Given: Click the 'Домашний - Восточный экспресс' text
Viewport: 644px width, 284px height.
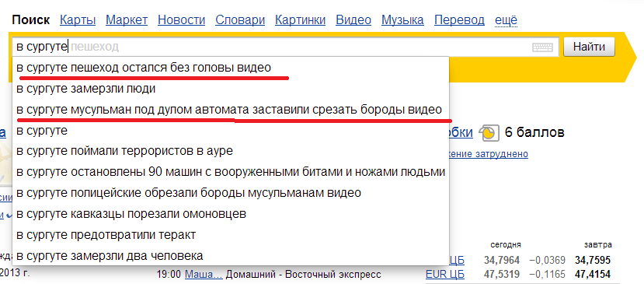Looking at the screenshot, I should pyautogui.click(x=304, y=274).
